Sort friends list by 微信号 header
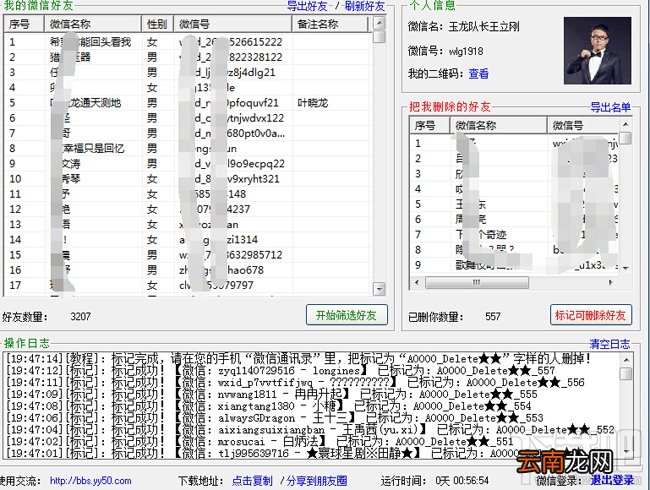This screenshot has height=490, width=650. [x=233, y=24]
